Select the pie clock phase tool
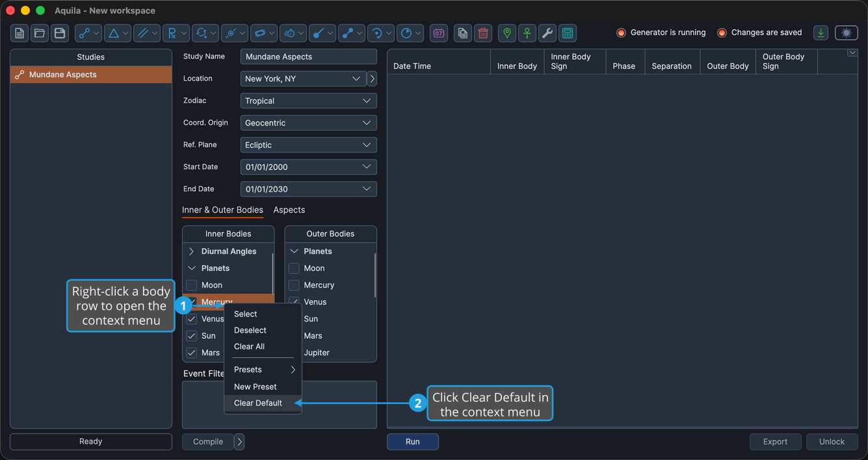 (x=406, y=33)
